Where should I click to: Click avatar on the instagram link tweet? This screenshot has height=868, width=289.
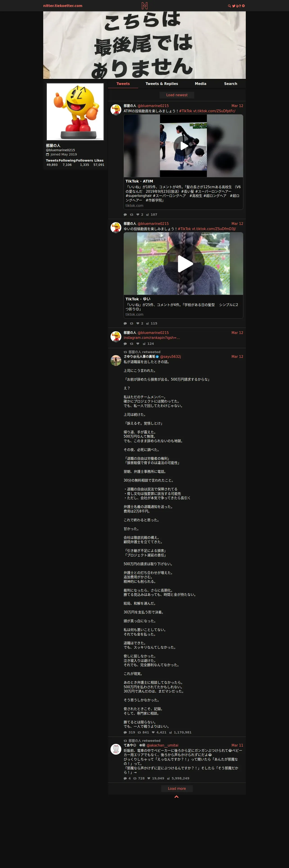pos(116,336)
